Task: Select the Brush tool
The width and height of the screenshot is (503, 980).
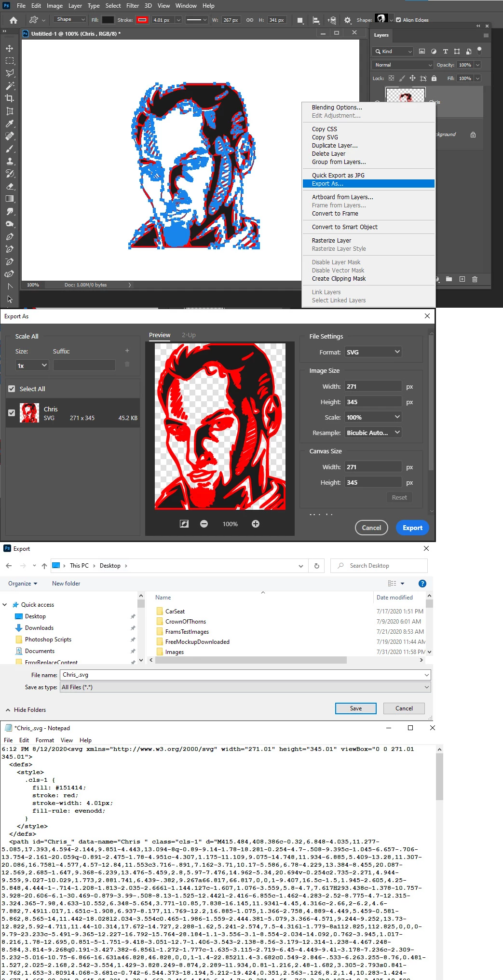Action: click(x=10, y=149)
